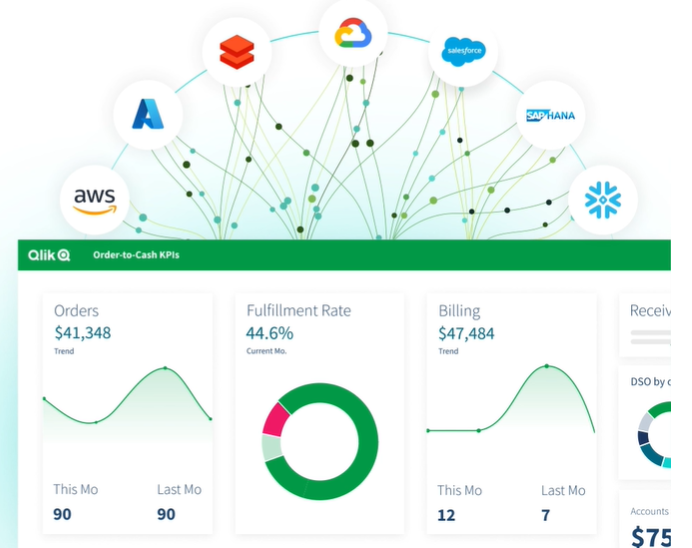Select Orders This Mo value 90
The width and height of the screenshot is (692, 548).
pyautogui.click(x=62, y=514)
